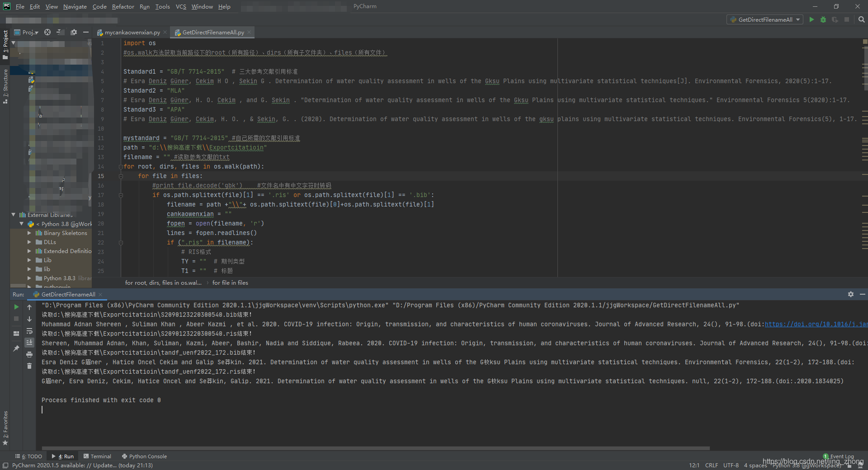The width and height of the screenshot is (868, 470).
Task: Change line separator via CRLF in status bar
Action: [712, 465]
